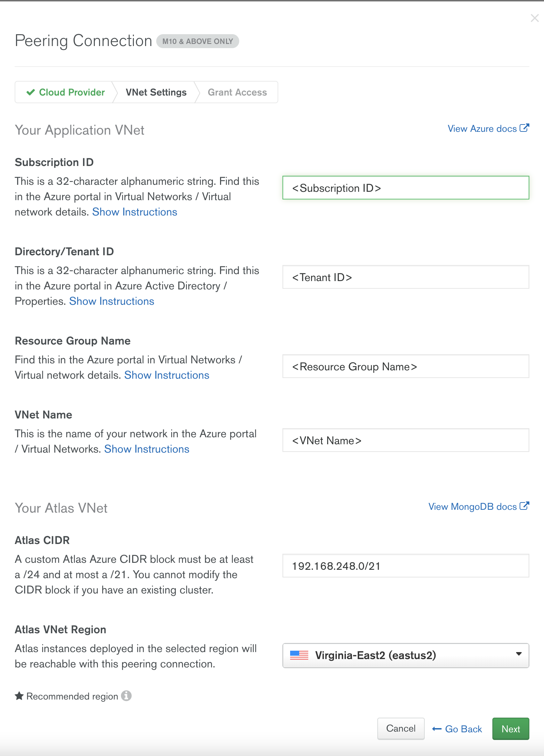
Task: Open the Atlas VNet Region dropdown arrow
Action: click(519, 654)
